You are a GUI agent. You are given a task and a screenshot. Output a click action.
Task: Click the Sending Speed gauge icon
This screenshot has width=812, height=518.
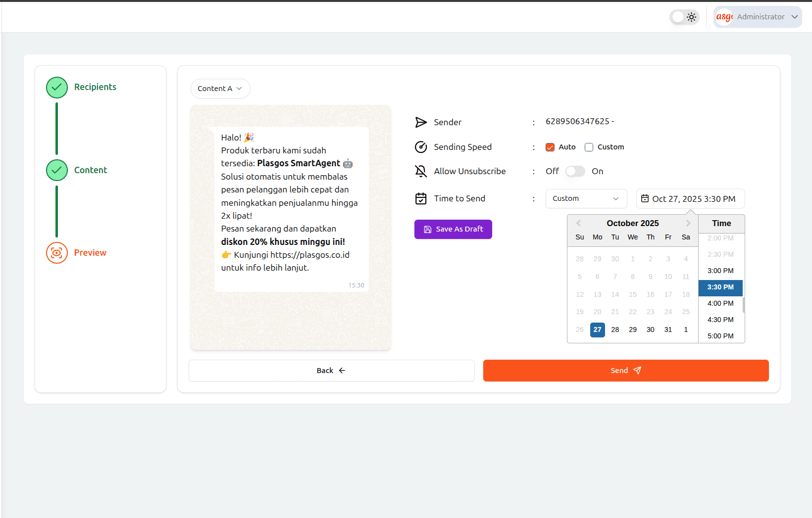[x=421, y=147]
